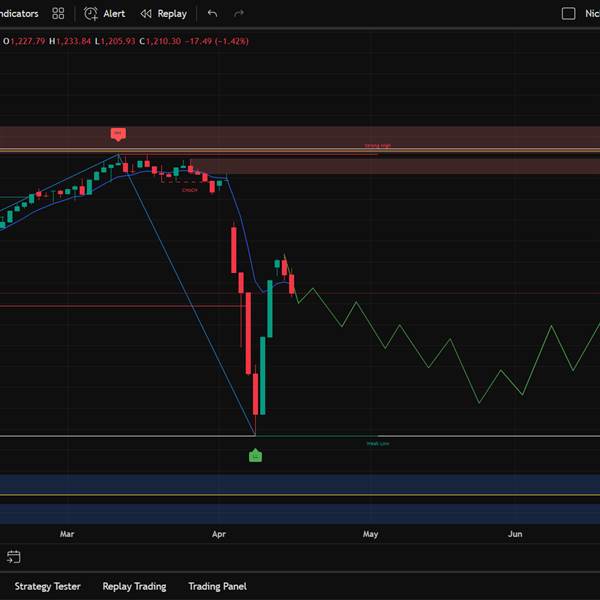The width and height of the screenshot is (600, 600).
Task: Open the go-to-date calendar icon
Action: 13,557
